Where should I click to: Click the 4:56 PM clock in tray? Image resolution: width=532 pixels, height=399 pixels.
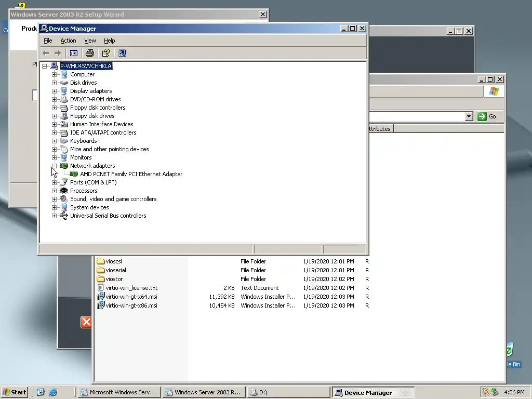(x=514, y=393)
